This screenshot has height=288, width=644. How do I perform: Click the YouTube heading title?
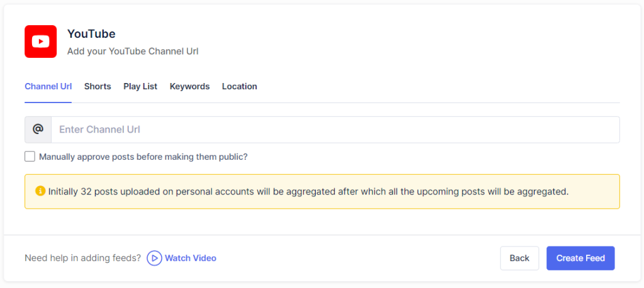[x=91, y=34]
